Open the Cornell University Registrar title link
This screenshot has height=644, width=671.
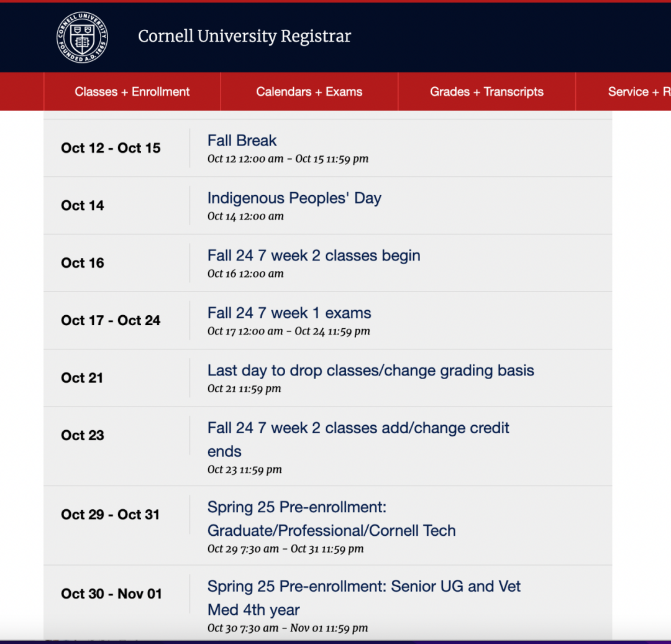pos(244,37)
